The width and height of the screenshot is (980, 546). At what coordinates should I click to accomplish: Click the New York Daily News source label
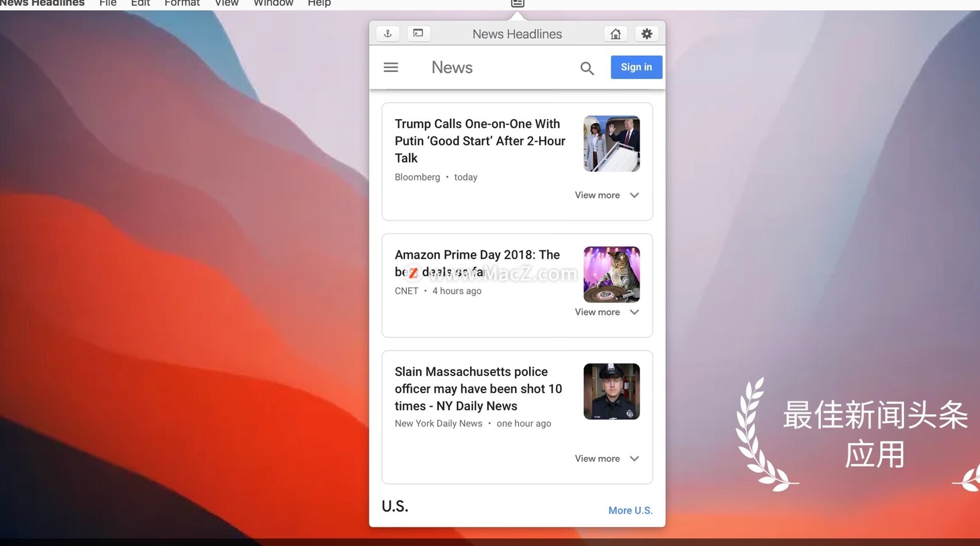click(x=438, y=423)
